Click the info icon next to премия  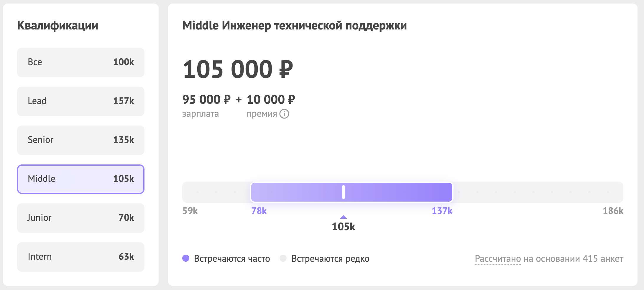(284, 114)
